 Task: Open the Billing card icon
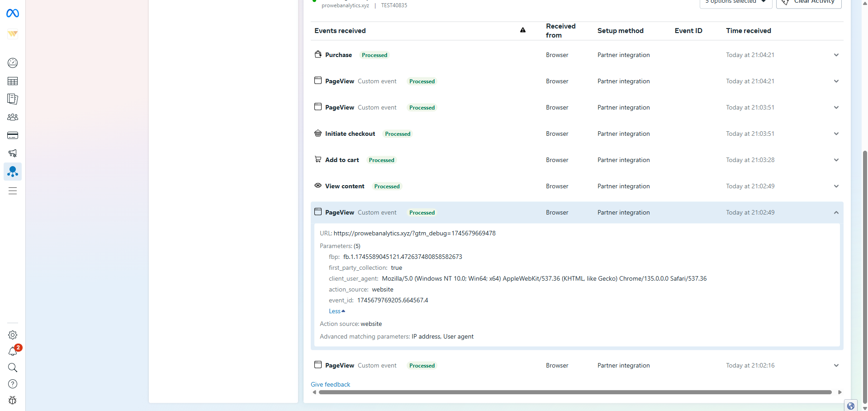coord(13,135)
